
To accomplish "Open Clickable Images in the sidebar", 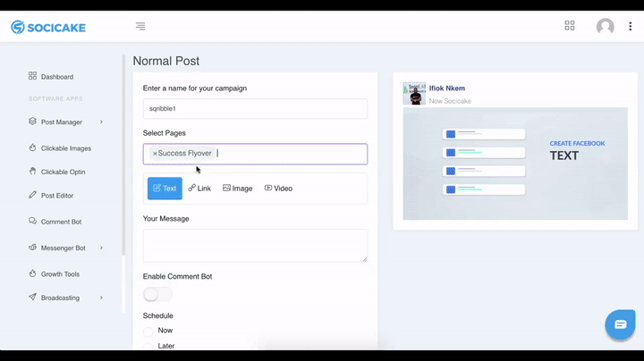I will (x=65, y=148).
